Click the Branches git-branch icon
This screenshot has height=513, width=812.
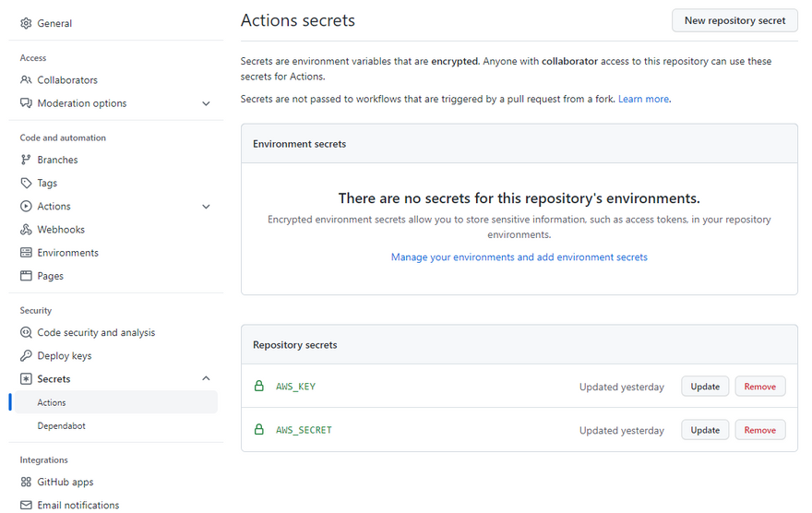click(x=26, y=160)
